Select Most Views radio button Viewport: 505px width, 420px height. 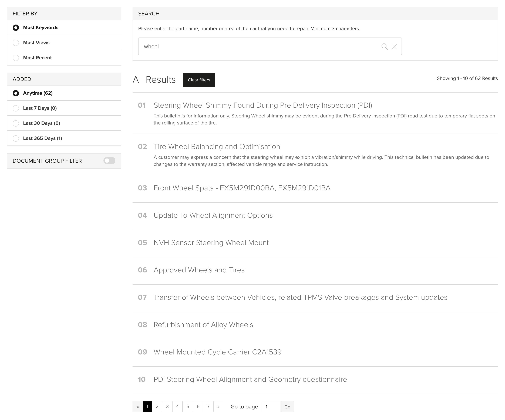16,43
